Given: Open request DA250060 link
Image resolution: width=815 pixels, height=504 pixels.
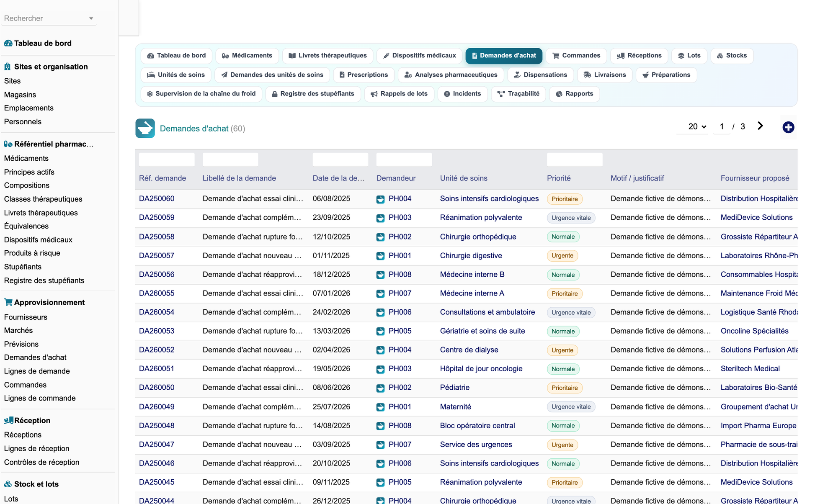Looking at the screenshot, I should pos(157,198).
